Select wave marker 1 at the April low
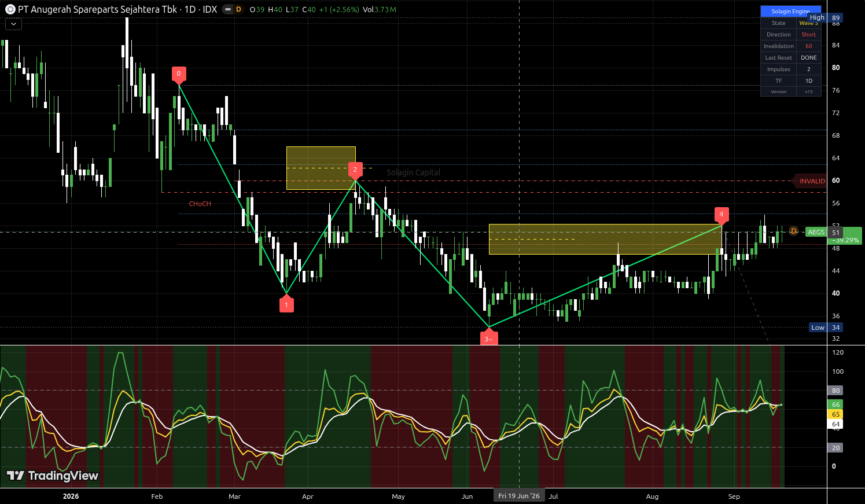Viewport: 865px width, 504px height. point(286,304)
